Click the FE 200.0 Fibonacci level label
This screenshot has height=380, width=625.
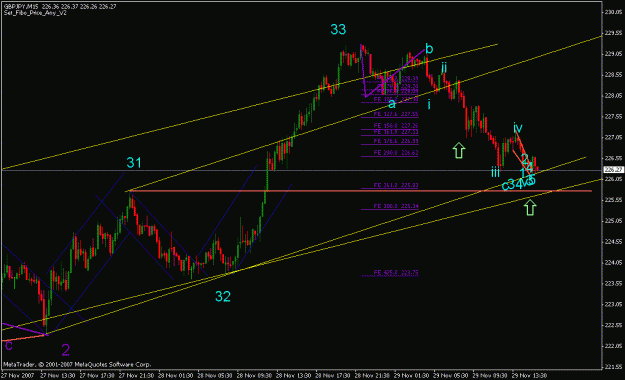(x=396, y=153)
